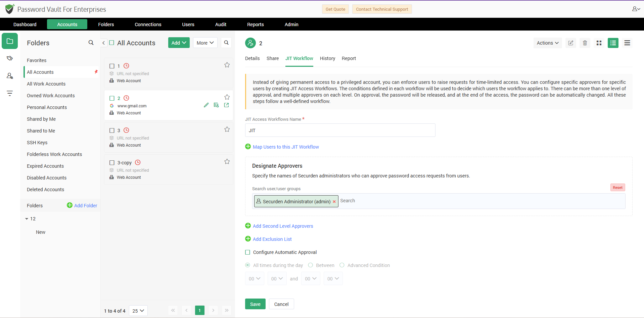This screenshot has height=318, width=644.
Task: Open the user accounts icon in left sidebar
Action: (x=10, y=76)
